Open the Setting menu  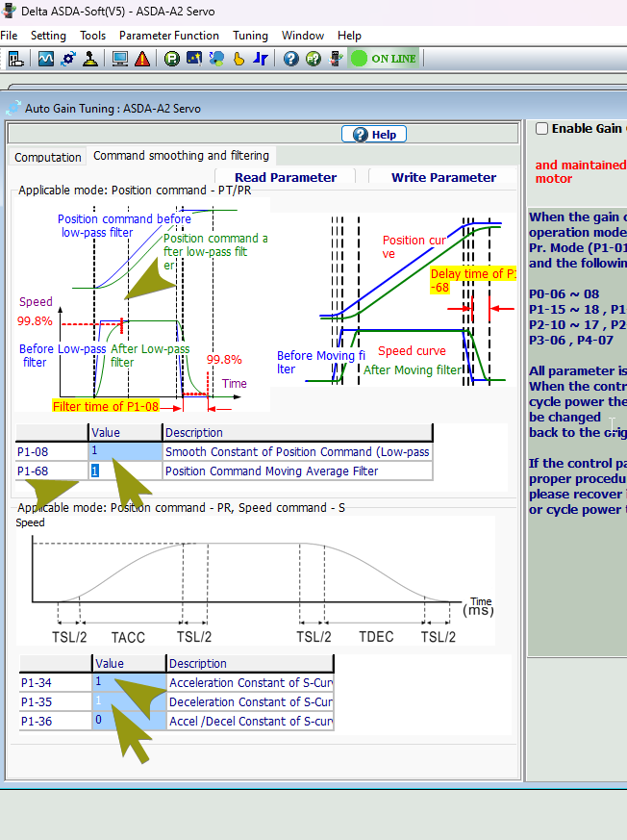click(x=48, y=36)
